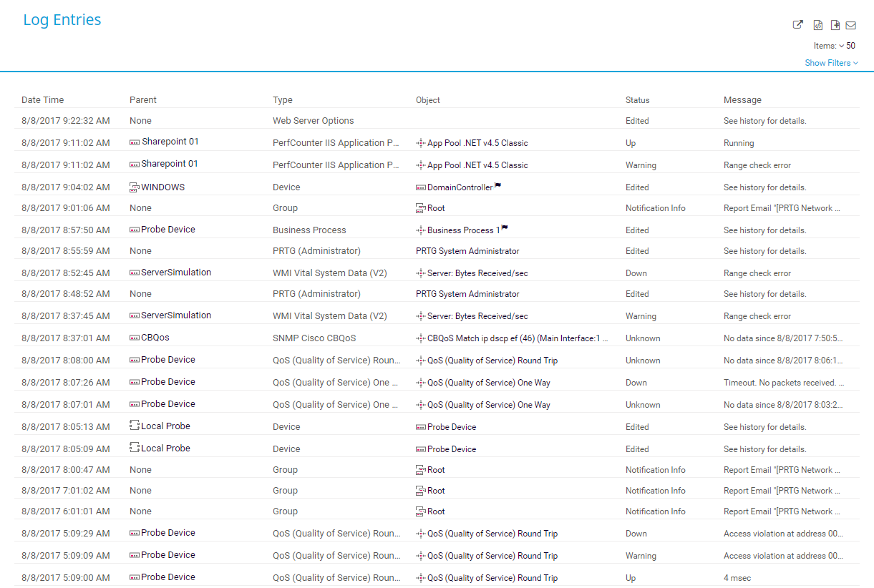The height and width of the screenshot is (588, 874).
Task: Sort by the Status column header
Action: 637,100
